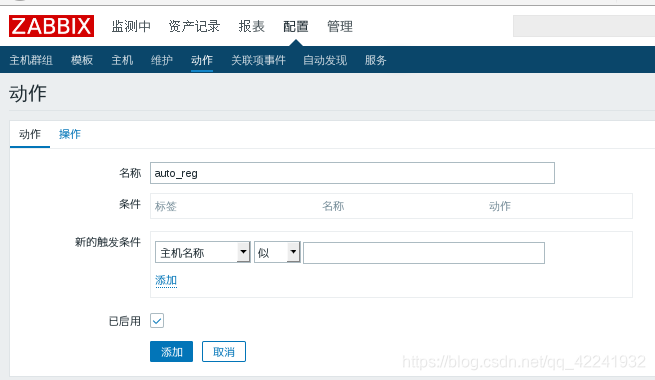Switch to the 操作 tab
Screen dimensions: 655x380
tap(69, 134)
